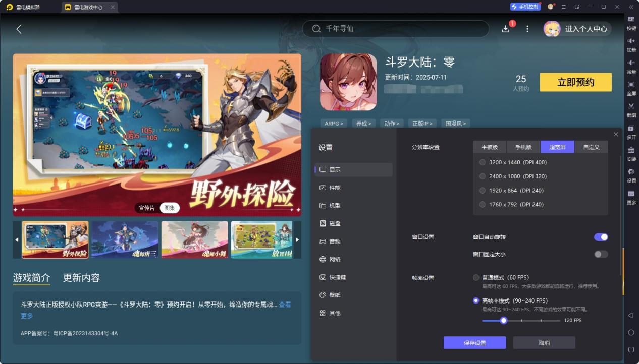The height and width of the screenshot is (364, 639).
Task: Open the 国漫风 > tag
Action: click(455, 123)
